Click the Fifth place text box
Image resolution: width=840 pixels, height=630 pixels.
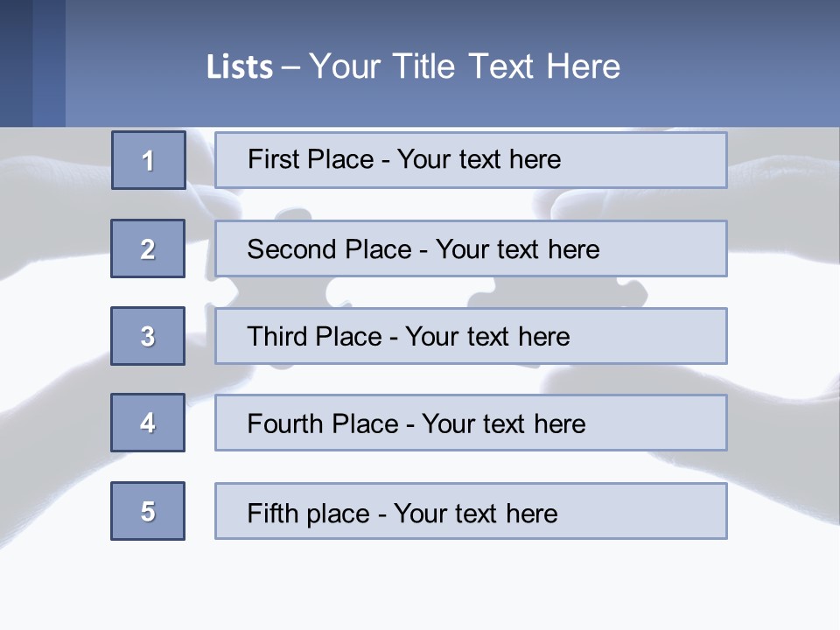pos(471,511)
